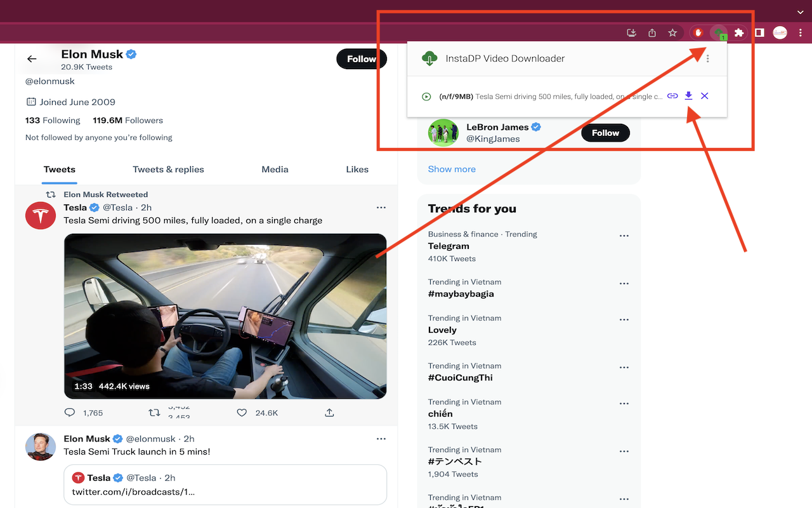Screen dimensions: 812x508
Task: Click the LeBron James name
Action: coord(497,127)
